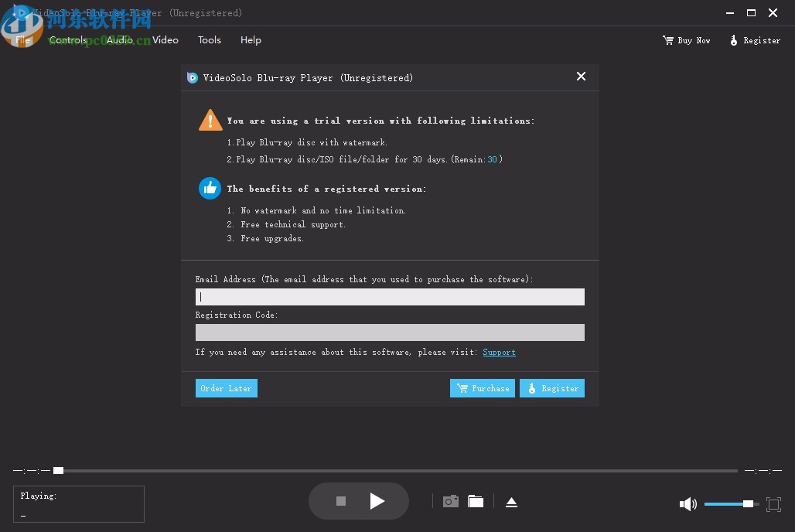795x532 pixels.
Task: Open the Video menu
Action: [165, 39]
